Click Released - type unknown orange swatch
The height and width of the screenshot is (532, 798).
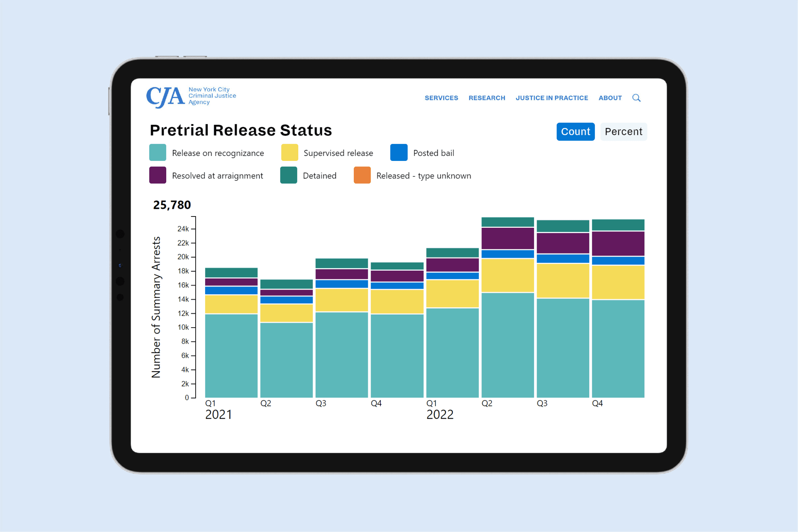click(362, 176)
